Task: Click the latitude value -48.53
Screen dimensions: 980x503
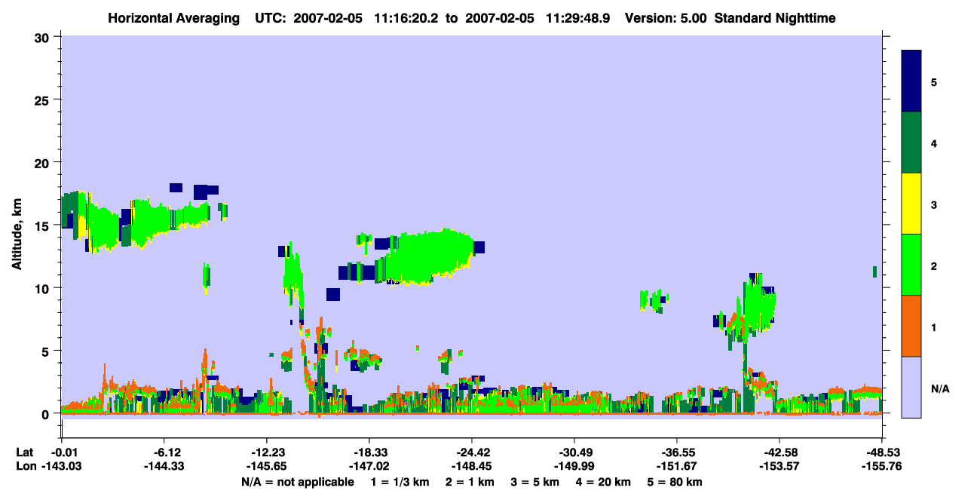Action: coord(881,452)
